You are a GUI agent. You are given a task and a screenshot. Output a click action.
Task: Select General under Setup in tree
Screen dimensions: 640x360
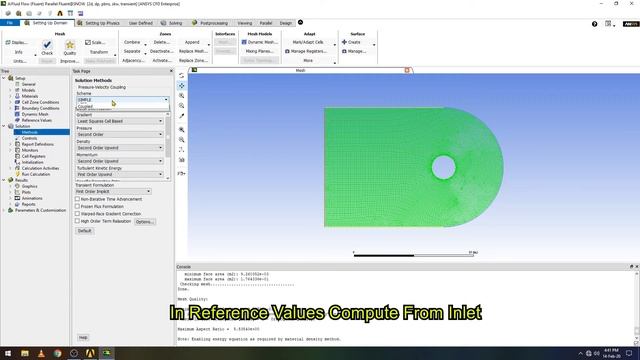click(x=28, y=84)
